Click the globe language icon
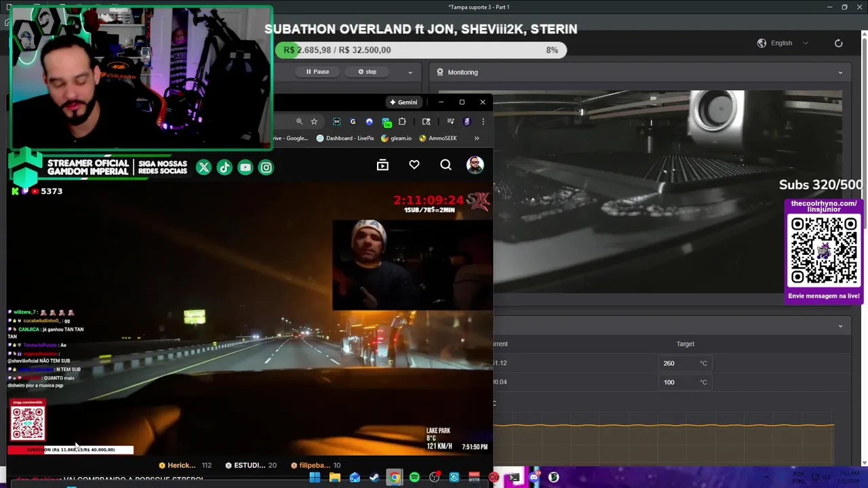The height and width of the screenshot is (488, 868). click(x=762, y=43)
